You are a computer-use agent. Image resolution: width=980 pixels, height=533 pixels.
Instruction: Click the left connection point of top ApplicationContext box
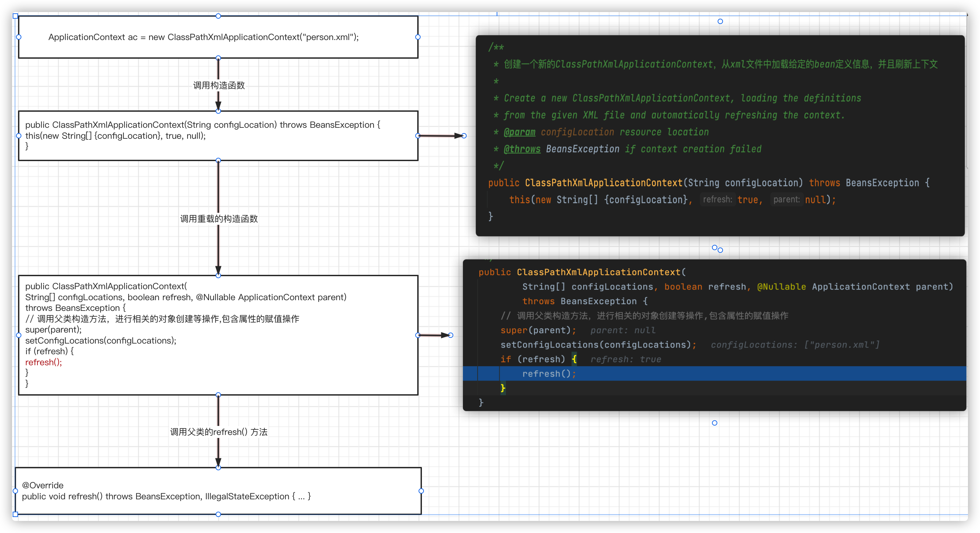click(18, 37)
